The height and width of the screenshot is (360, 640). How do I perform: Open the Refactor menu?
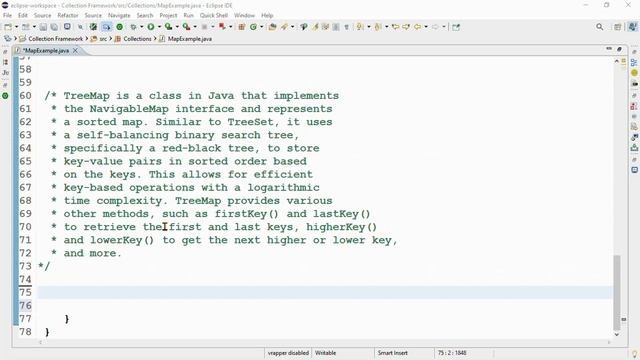click(x=68, y=15)
